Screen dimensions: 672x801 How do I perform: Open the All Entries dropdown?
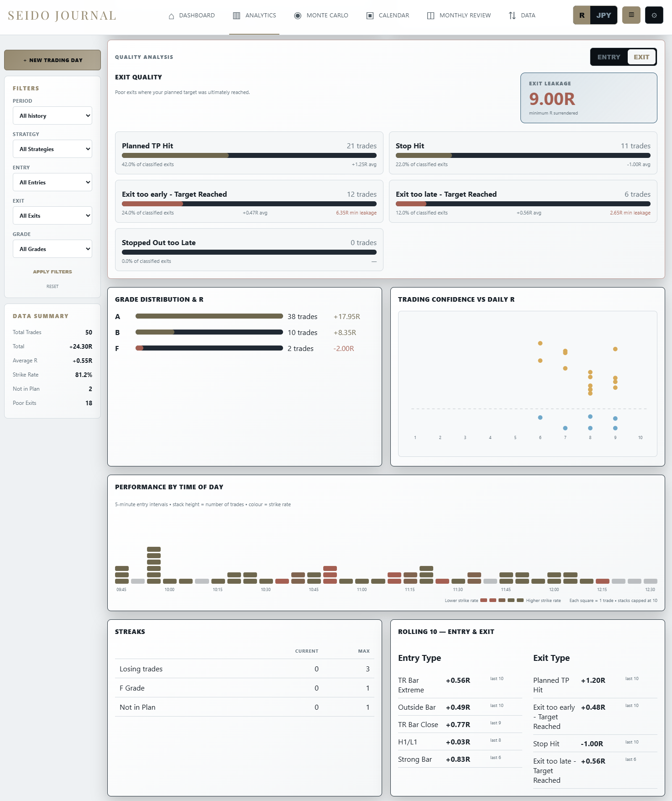[52, 183]
